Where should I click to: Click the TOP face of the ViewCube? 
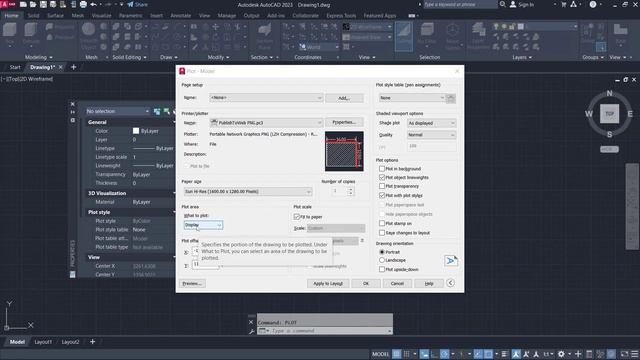(609, 113)
